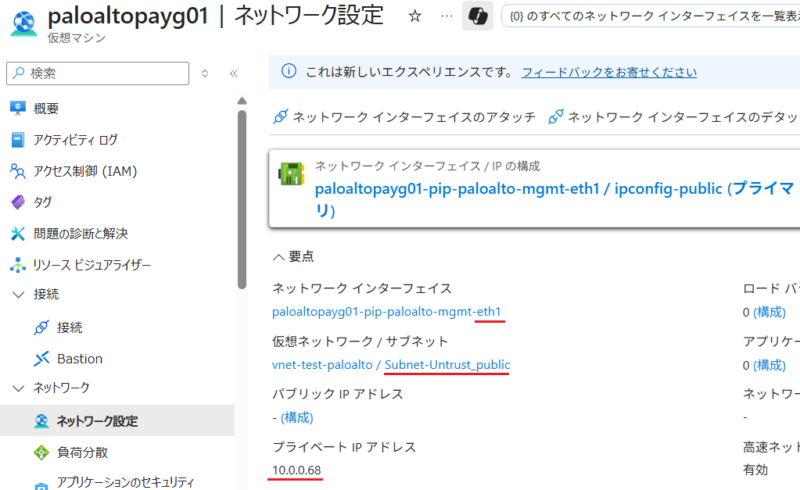Click the Bastion cross icon
Screen dimensions: 800x490
[41, 359]
